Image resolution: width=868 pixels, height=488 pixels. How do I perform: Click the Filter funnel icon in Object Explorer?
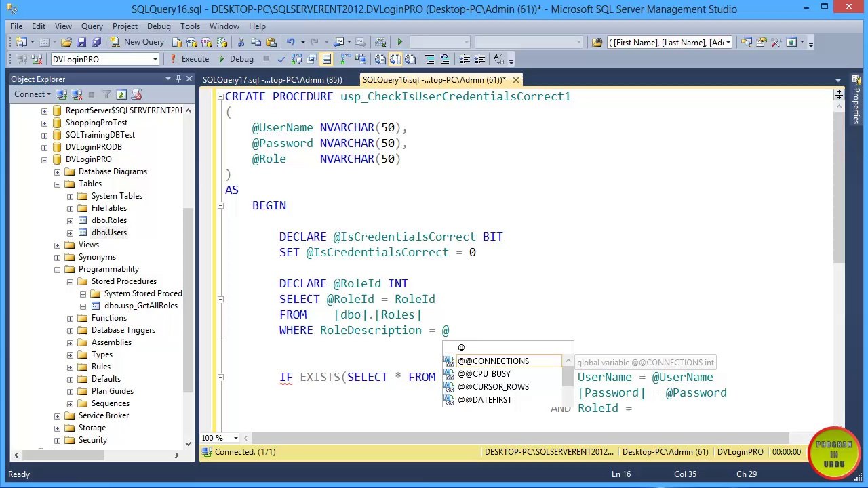[x=106, y=94]
